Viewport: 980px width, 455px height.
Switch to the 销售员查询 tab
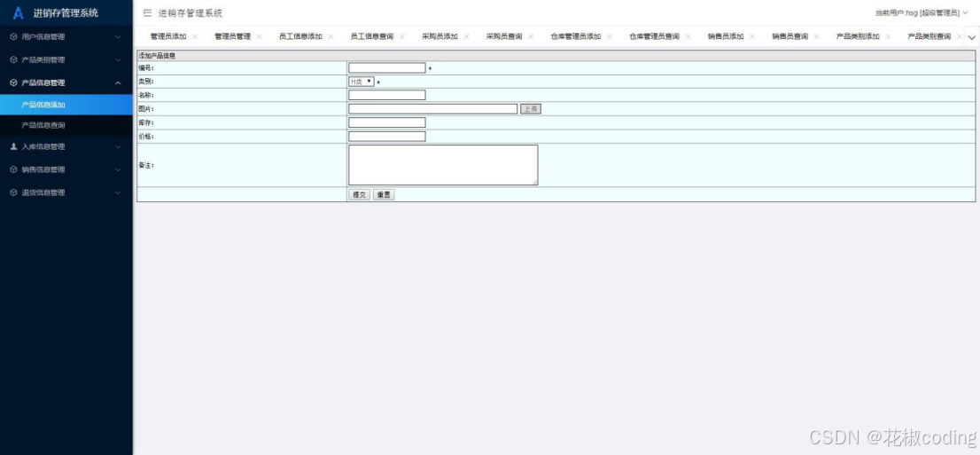(x=790, y=37)
